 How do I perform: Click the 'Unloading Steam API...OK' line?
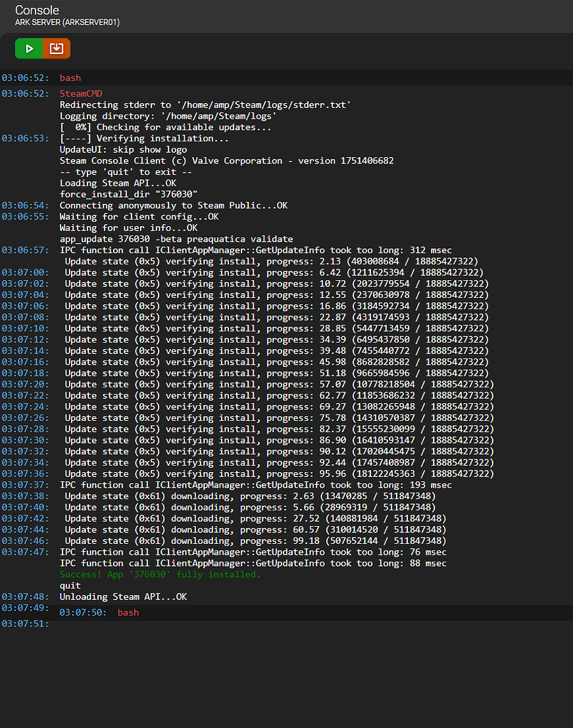click(123, 597)
